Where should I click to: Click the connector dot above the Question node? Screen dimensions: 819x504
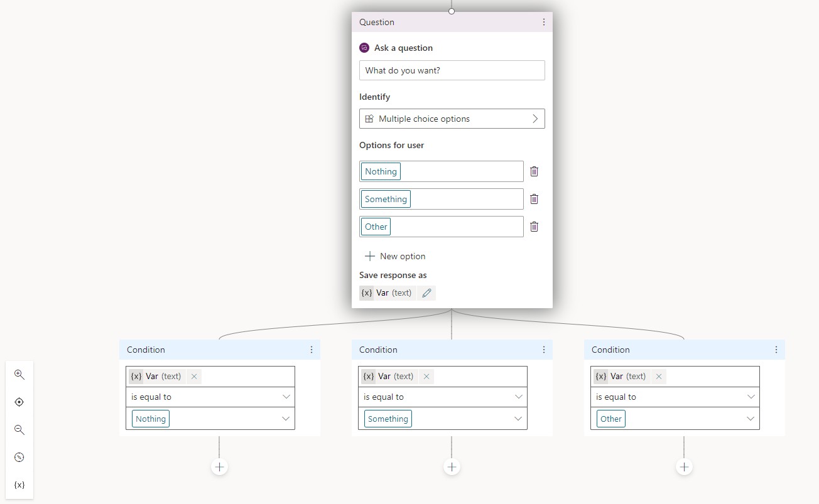tap(452, 11)
